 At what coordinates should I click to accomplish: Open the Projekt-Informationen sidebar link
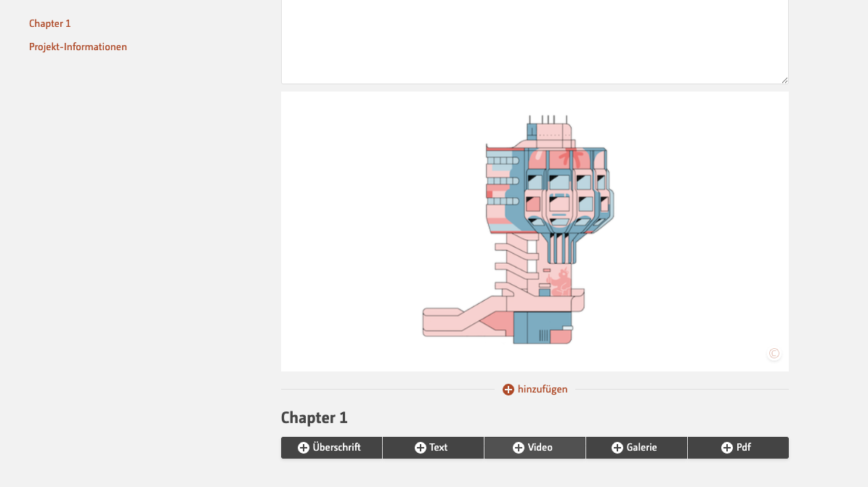(78, 47)
